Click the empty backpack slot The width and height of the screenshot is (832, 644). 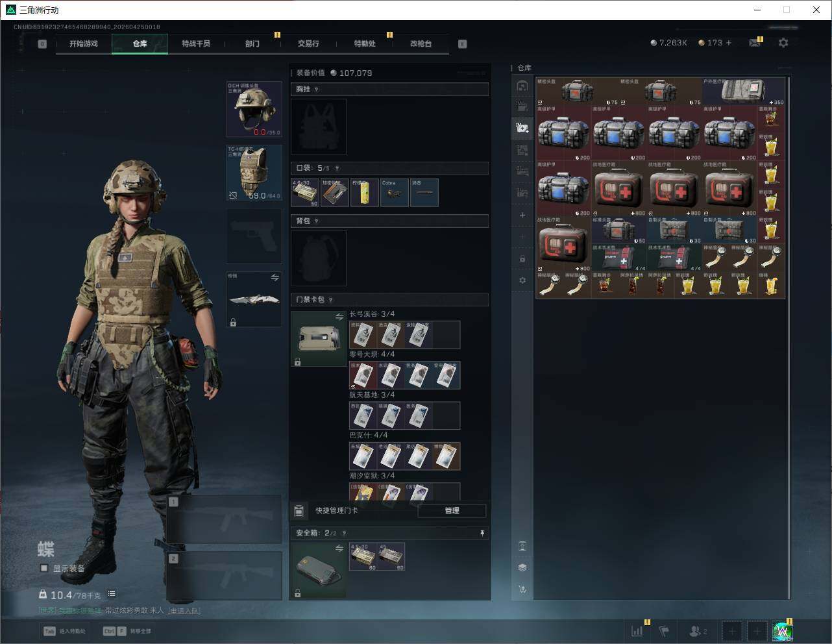coord(319,258)
